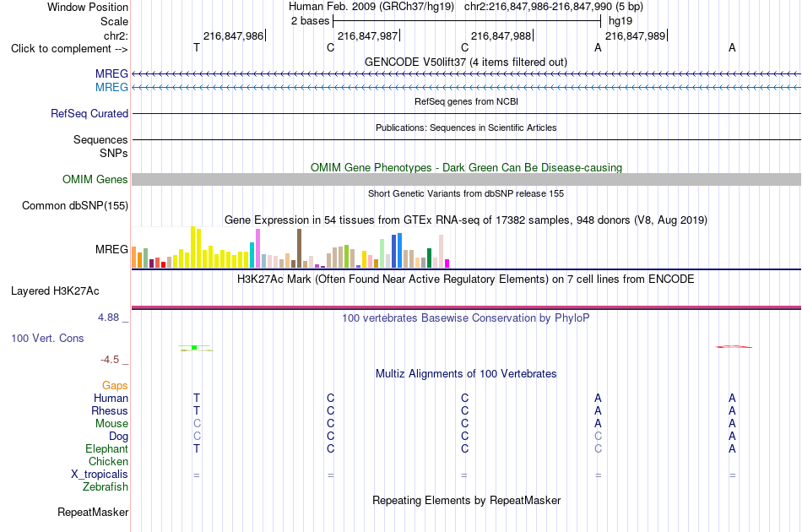The height and width of the screenshot is (532, 802).
Task: Click the dark blue MREG transcript arrows line
Action: pos(467,74)
